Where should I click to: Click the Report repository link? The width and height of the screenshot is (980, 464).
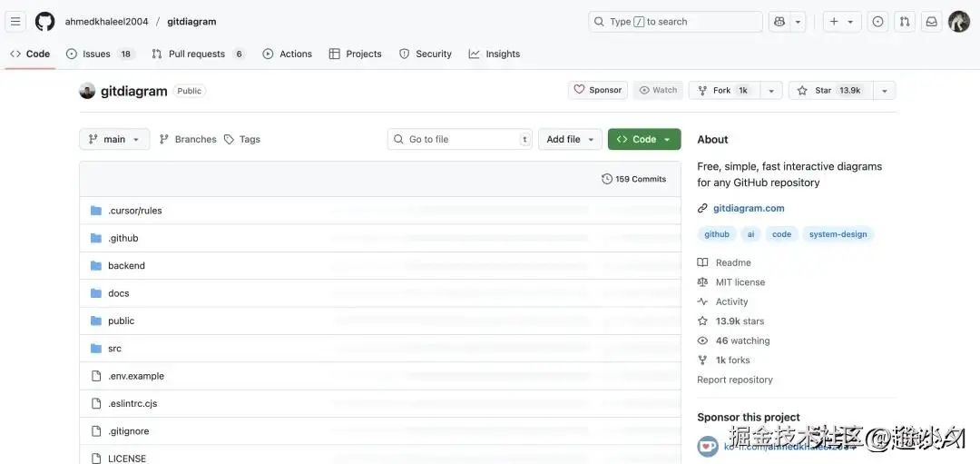735,380
